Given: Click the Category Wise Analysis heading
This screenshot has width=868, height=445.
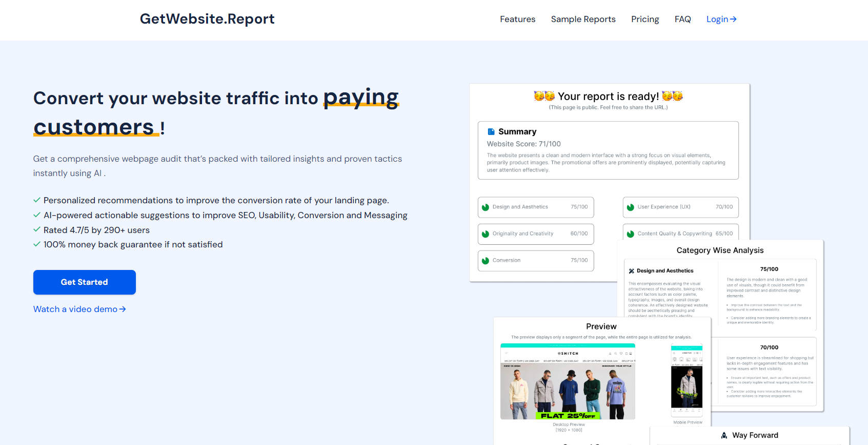Looking at the screenshot, I should click(720, 250).
